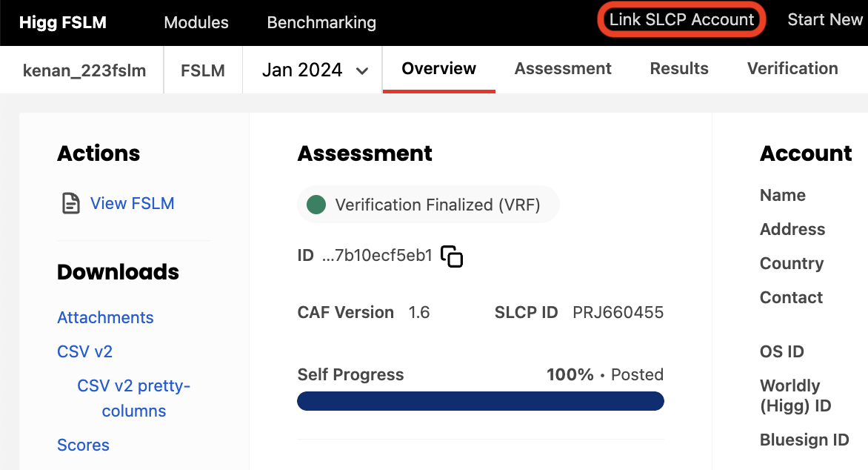Open the Modules menu
868x470 pixels.
click(196, 22)
